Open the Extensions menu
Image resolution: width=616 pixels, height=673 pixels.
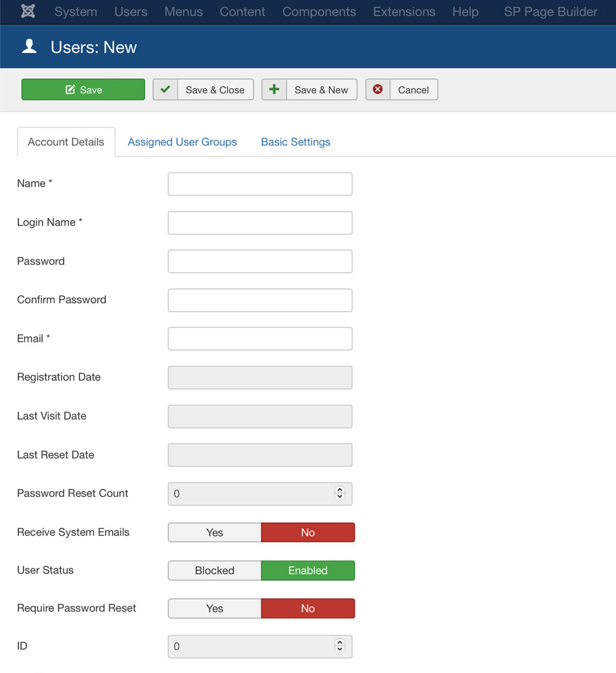point(404,12)
